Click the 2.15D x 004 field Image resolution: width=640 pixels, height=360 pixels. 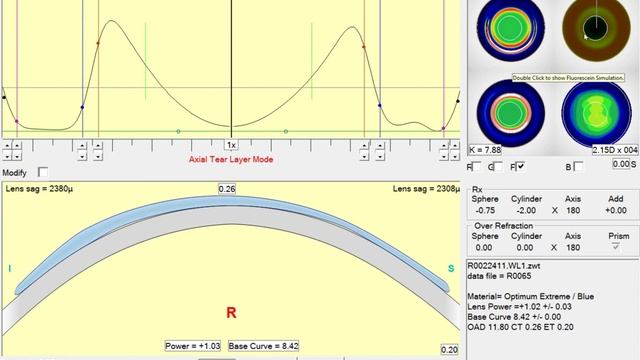[615, 150]
